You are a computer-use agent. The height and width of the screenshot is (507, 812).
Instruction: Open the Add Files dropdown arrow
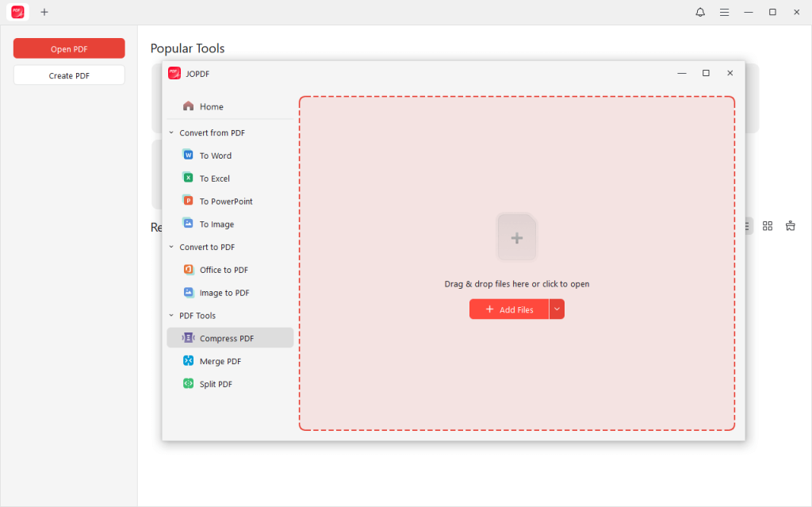557,309
